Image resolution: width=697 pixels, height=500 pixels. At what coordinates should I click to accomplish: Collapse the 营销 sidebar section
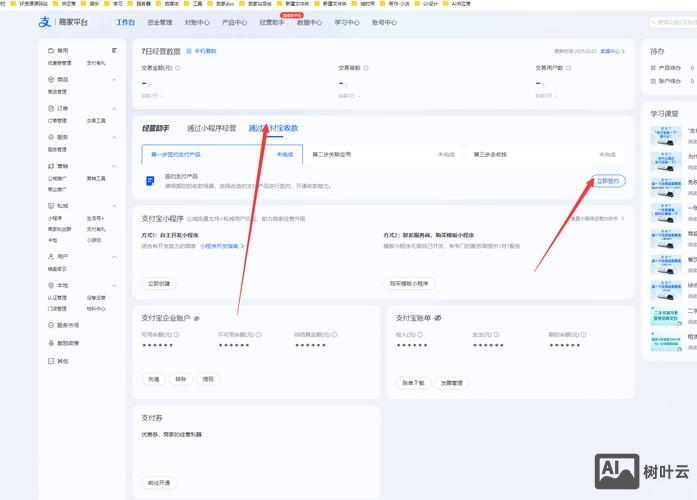(114, 166)
